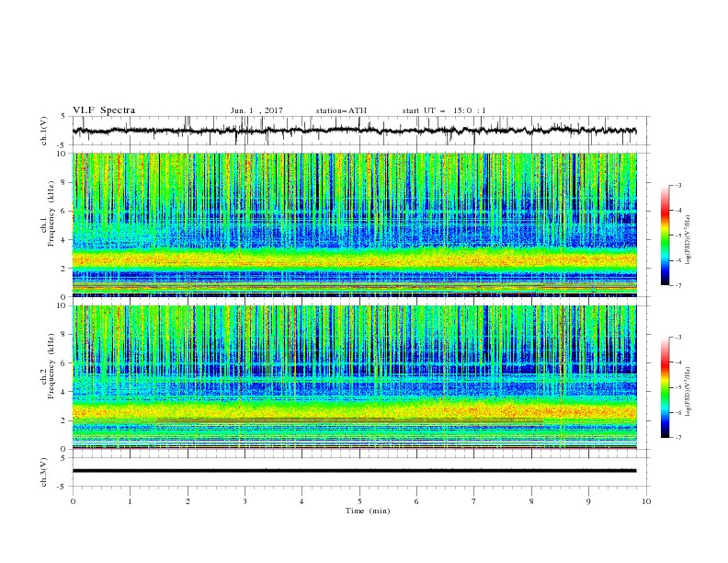Click the ch.3 waveform trace panel

tap(361, 472)
